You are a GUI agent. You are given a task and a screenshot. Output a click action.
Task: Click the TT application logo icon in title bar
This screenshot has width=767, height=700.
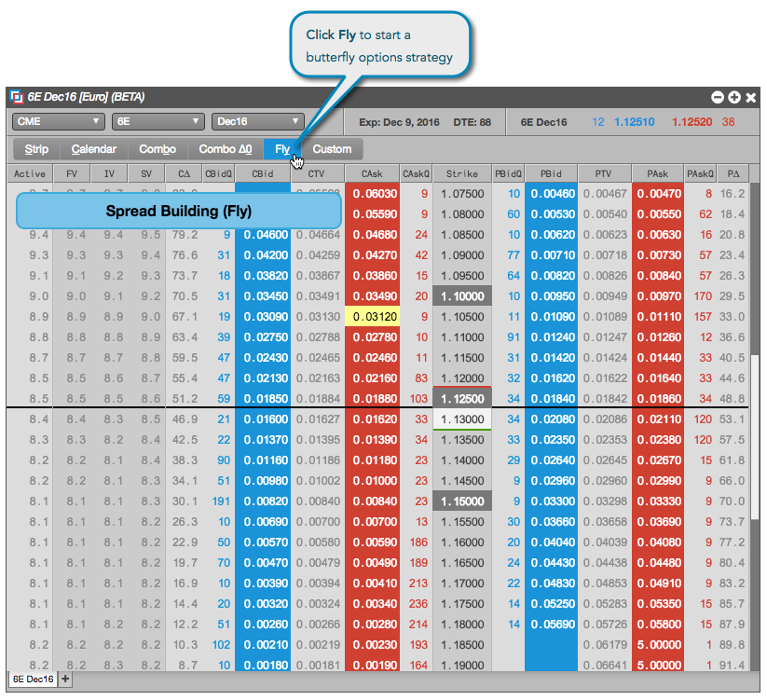tap(17, 97)
